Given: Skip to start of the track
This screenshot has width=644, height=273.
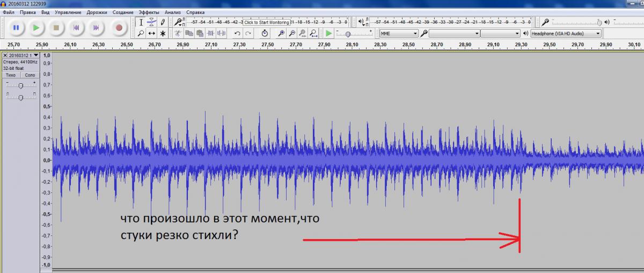Looking at the screenshot, I should tap(76, 27).
